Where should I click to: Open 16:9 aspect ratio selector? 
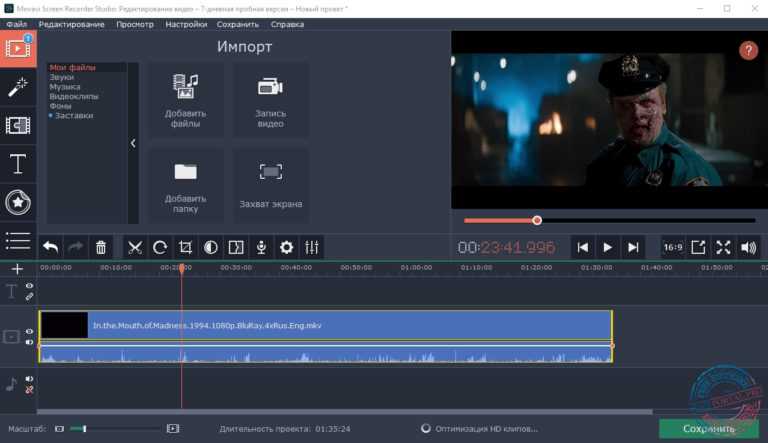673,247
